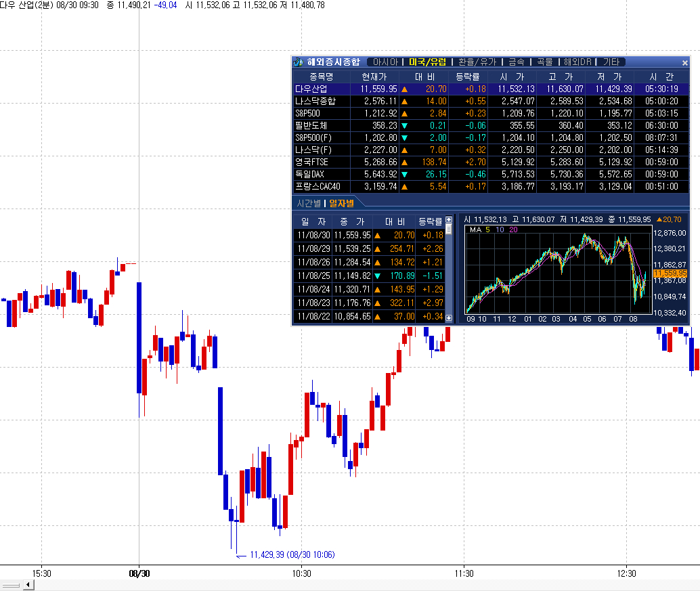Image resolution: width=700 pixels, height=591 pixels.
Task: Open the 곡물 tab
Action: click(x=545, y=62)
